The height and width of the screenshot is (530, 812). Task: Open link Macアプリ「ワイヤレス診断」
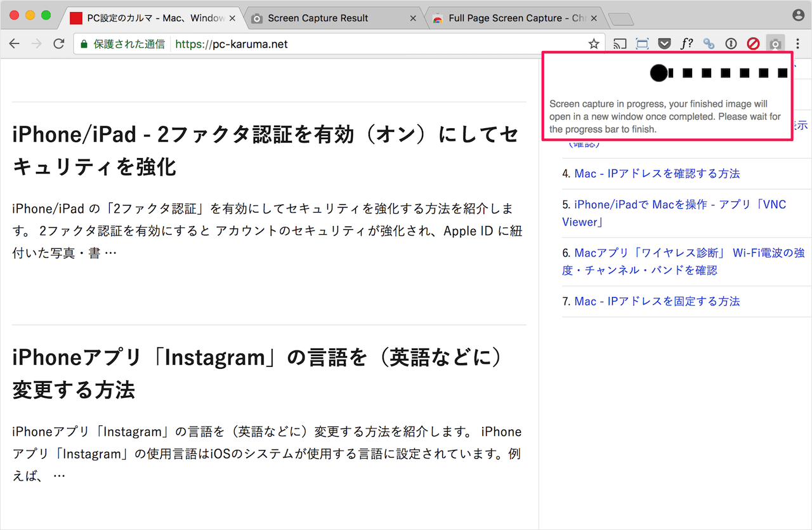coord(683,262)
